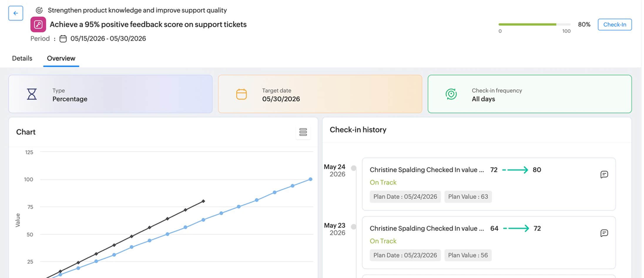The image size is (644, 278).
Task: Click the May 24 2026 timeline marker
Action: (354, 168)
